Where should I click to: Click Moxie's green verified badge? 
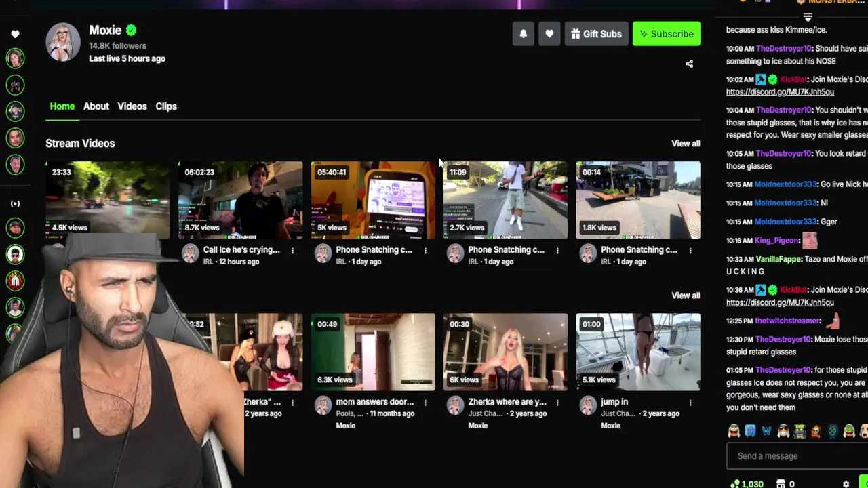[132, 30]
